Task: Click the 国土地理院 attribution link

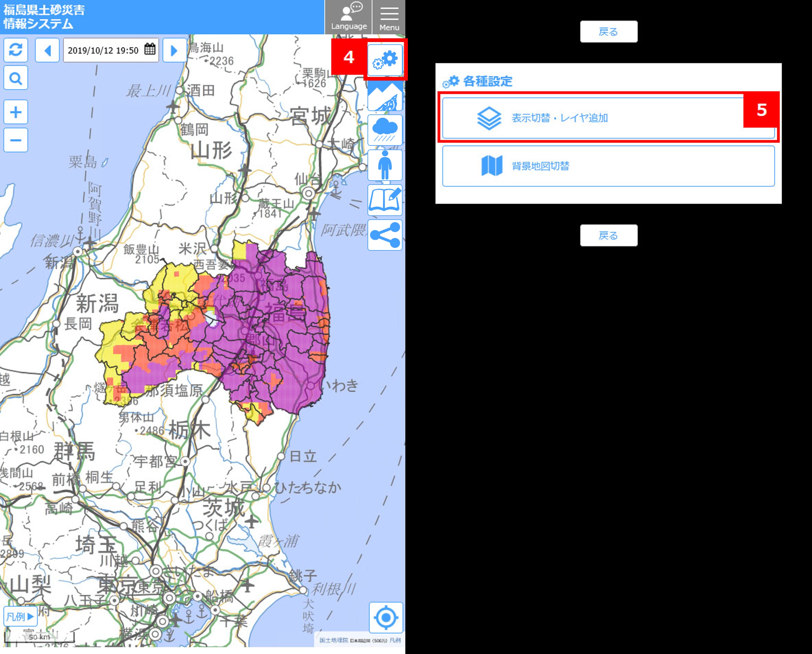Action: 334,640
